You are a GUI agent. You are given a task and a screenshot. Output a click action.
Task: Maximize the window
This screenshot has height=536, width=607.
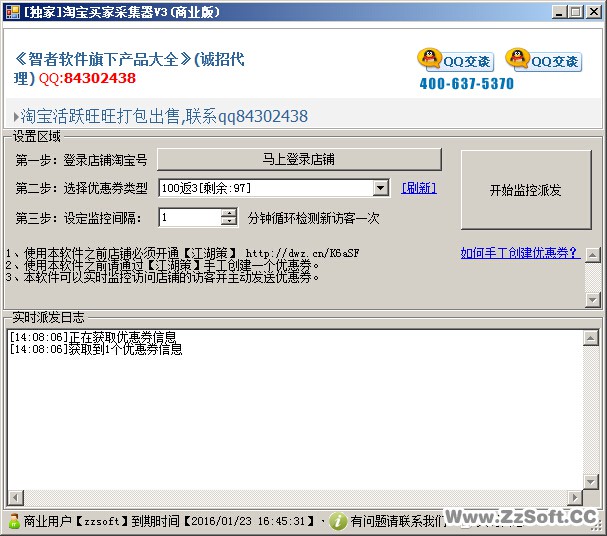[x=576, y=12]
